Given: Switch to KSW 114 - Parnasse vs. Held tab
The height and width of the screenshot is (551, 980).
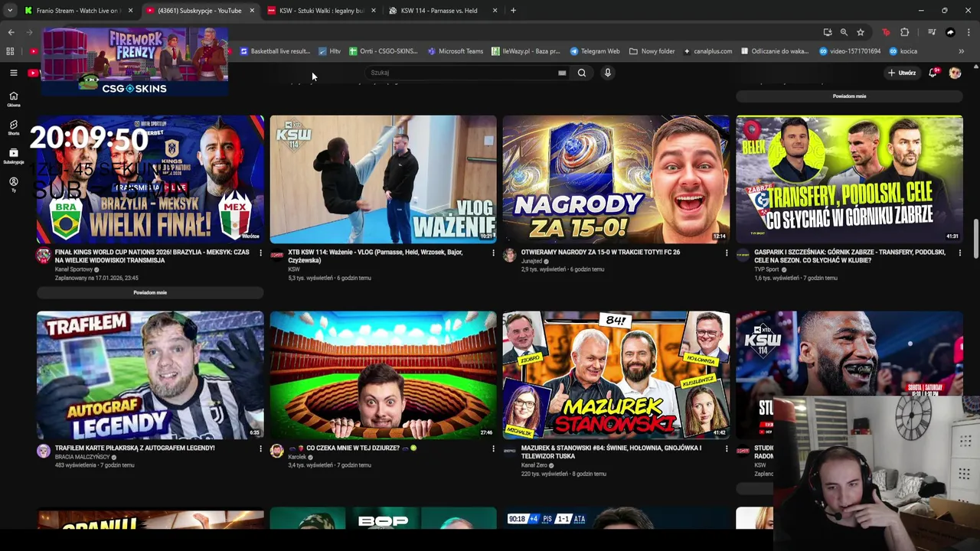Looking at the screenshot, I should click(x=443, y=11).
